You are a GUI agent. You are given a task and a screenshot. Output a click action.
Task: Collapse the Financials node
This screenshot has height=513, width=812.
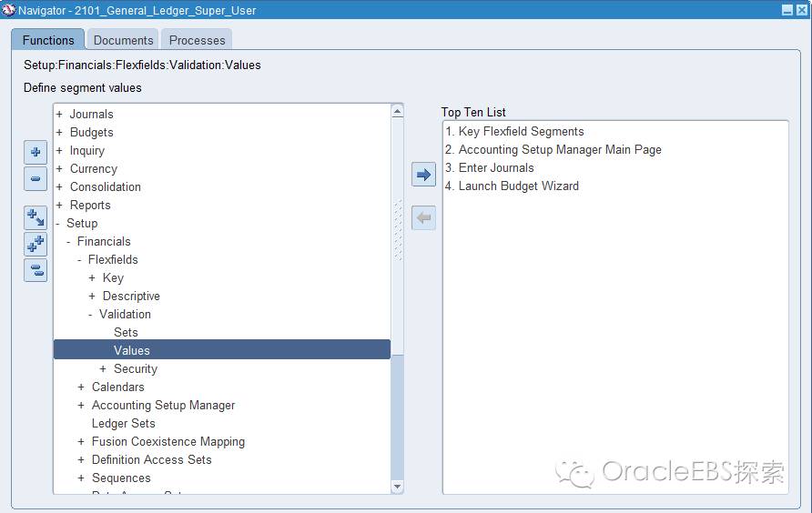(x=68, y=242)
